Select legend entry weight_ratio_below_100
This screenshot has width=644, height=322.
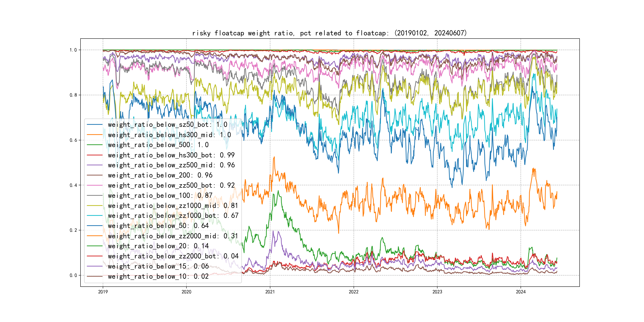pyautogui.click(x=160, y=196)
